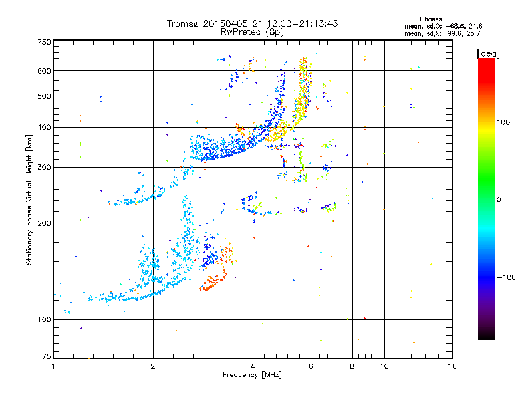Click the '[deg]' colorbar unit label
This screenshot has height=399, width=532.
[x=488, y=53]
